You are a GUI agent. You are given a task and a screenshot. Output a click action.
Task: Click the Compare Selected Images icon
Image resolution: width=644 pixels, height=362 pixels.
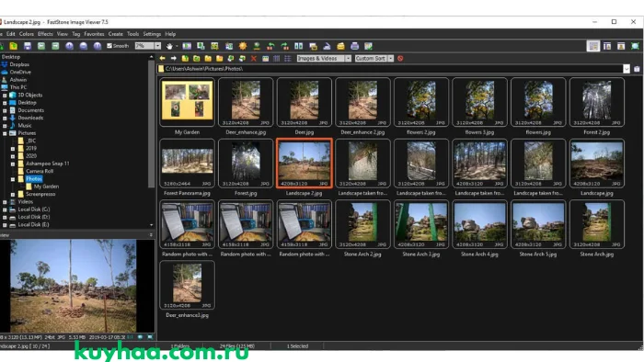pyautogui.click(x=299, y=46)
